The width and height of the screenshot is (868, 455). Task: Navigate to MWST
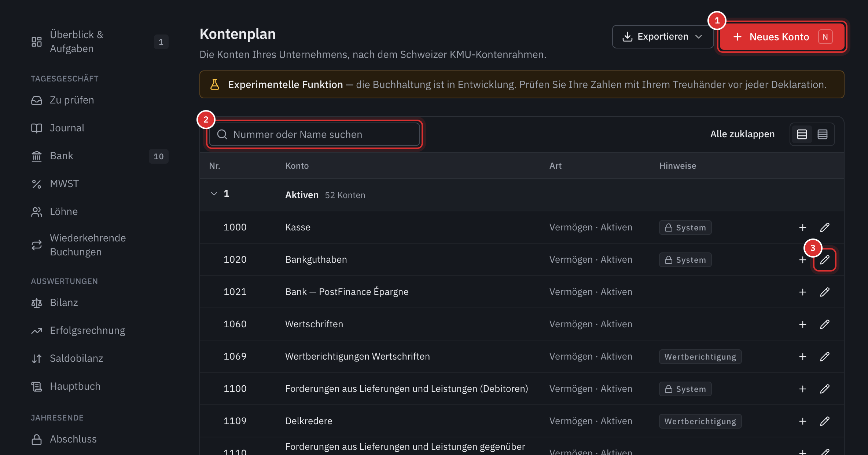click(x=100, y=184)
